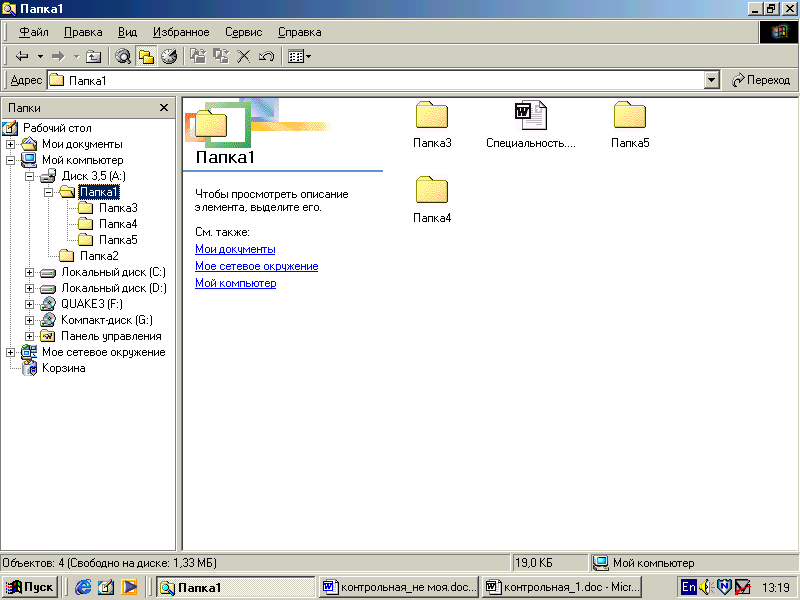Click the Move To toolbar icon

[x=198, y=56]
